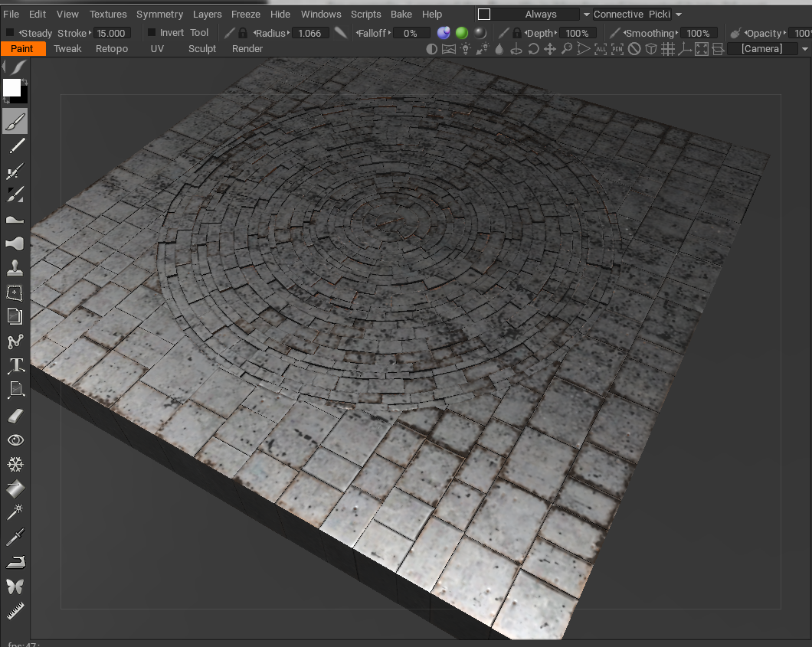
Task: Open the Always mode dropdown
Action: pos(586,14)
